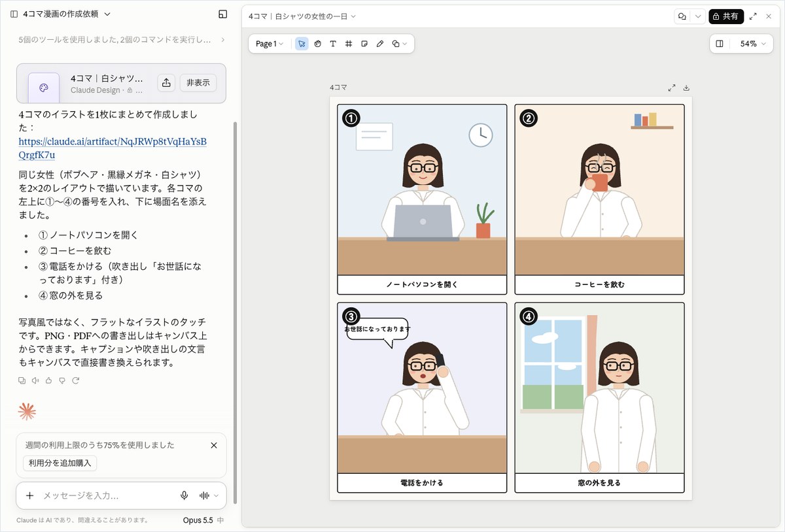
Task: Copy the assistant response
Action: 22,380
